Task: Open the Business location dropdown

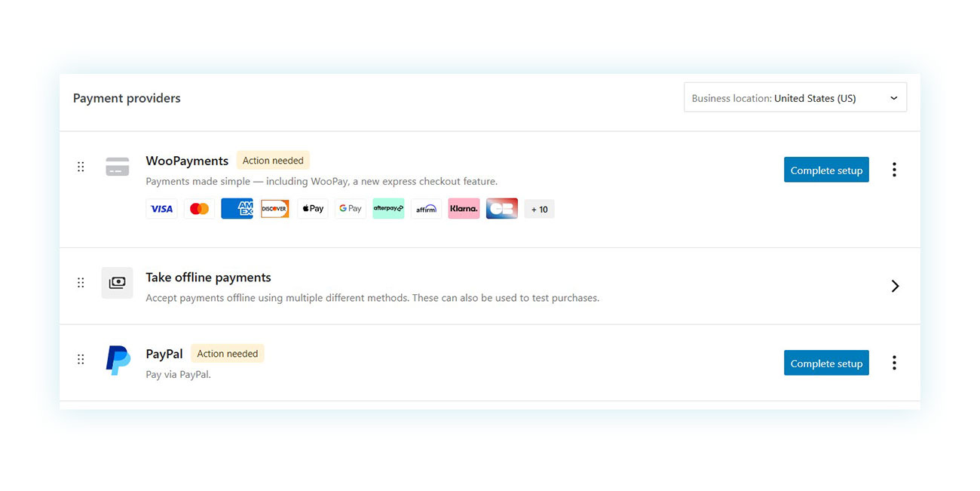Action: tap(795, 98)
